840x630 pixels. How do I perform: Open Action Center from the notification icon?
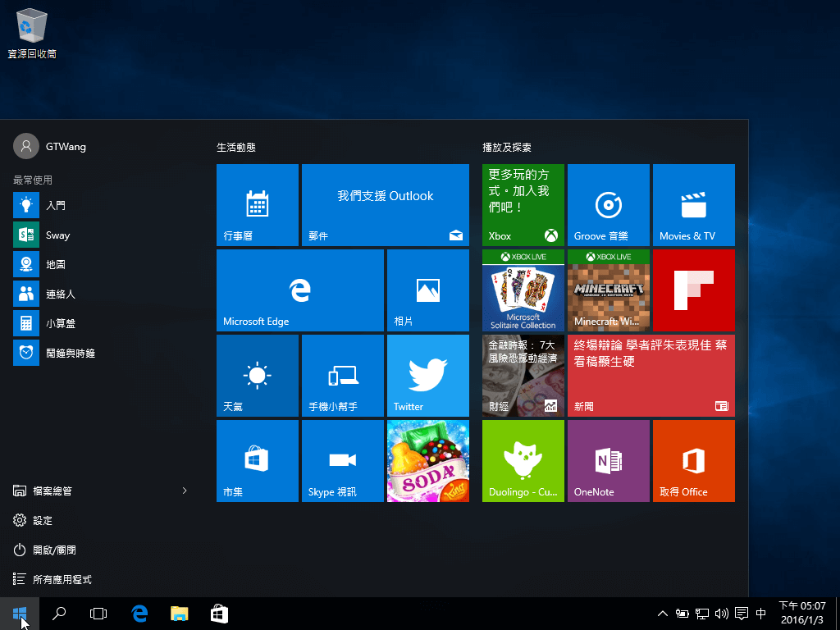pos(741,613)
